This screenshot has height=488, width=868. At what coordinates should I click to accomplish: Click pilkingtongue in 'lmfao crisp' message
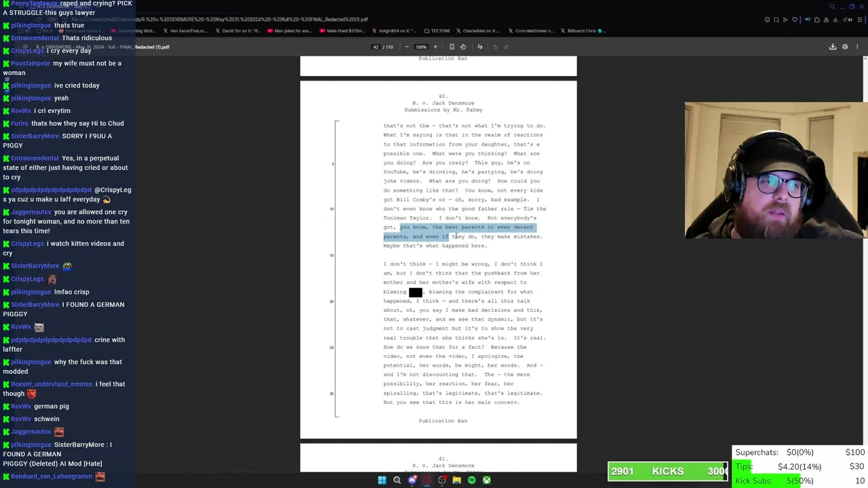point(31,291)
